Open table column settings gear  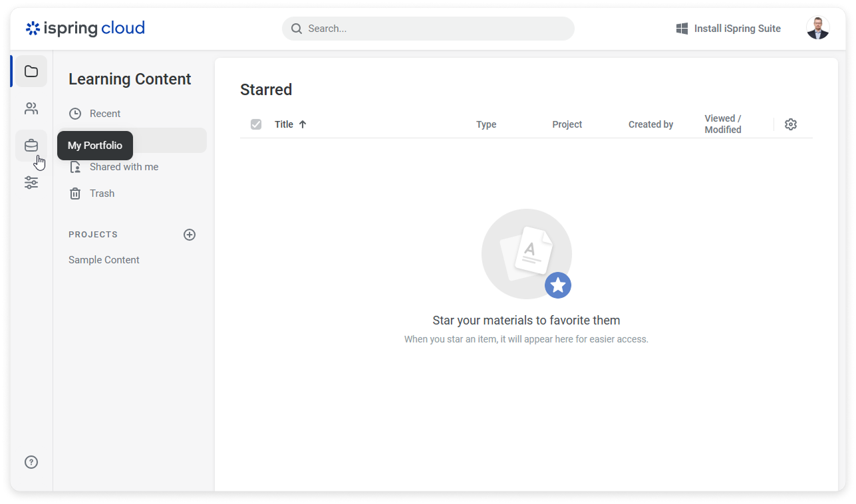pos(791,124)
